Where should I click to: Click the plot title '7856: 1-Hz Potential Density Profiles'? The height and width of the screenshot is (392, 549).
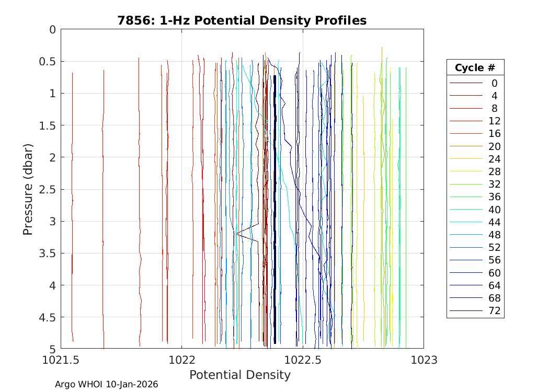[x=242, y=20]
